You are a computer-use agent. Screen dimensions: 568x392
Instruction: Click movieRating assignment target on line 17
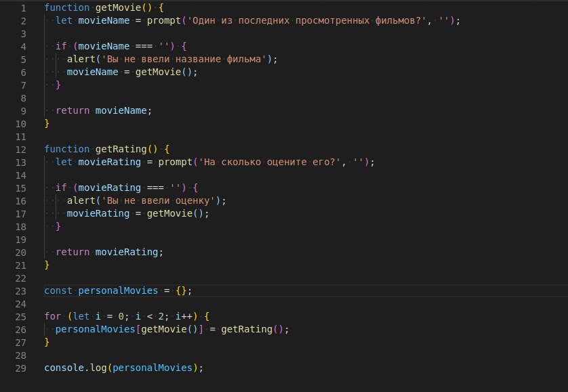click(98, 213)
